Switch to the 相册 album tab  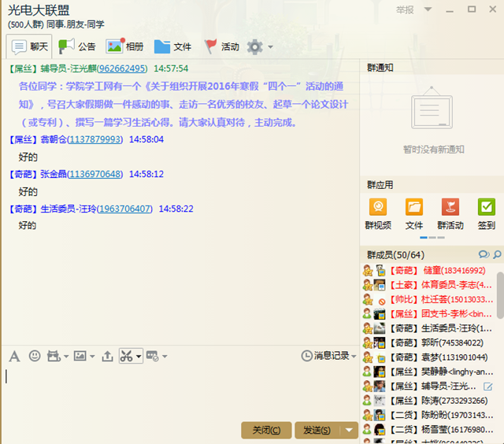(x=125, y=46)
